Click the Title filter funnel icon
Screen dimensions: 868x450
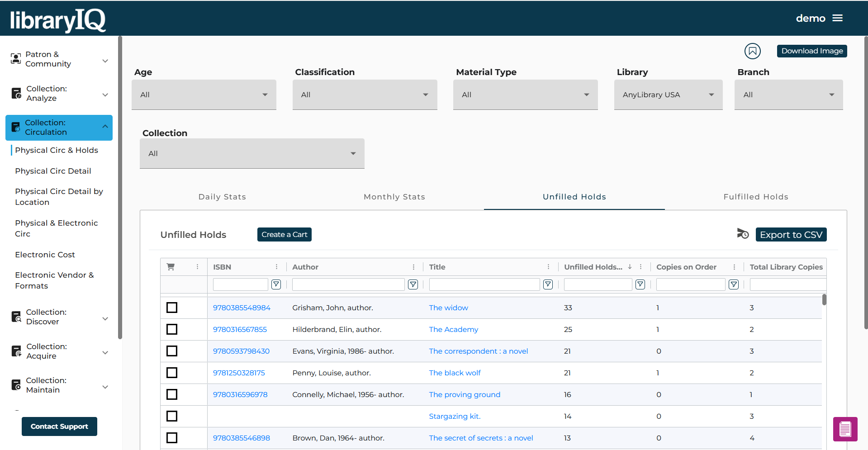point(548,284)
